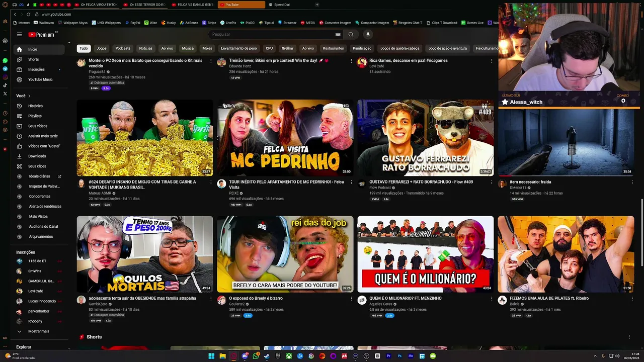Select the Jogos filter chip
Image resolution: width=644 pixels, height=362 pixels.
pyautogui.click(x=102, y=48)
